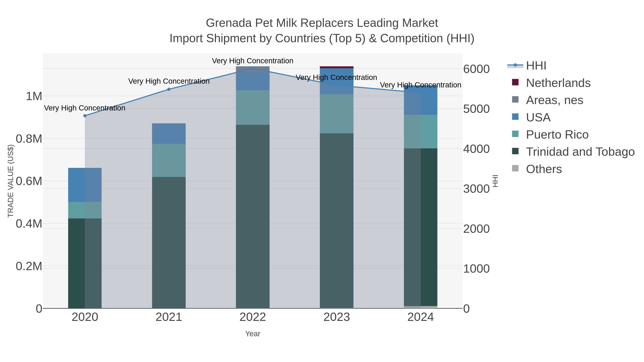Click the Trinidad and Tobago dark green swatch

pos(515,151)
